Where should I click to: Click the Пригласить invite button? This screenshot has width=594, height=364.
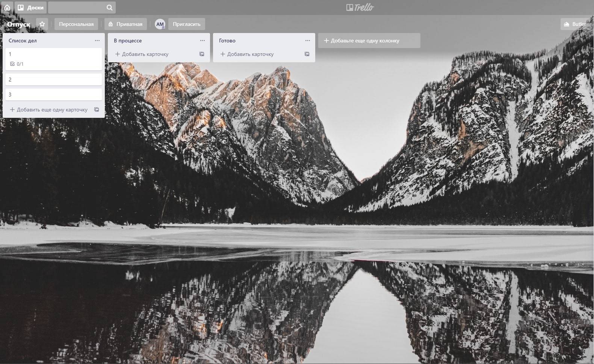tap(186, 24)
